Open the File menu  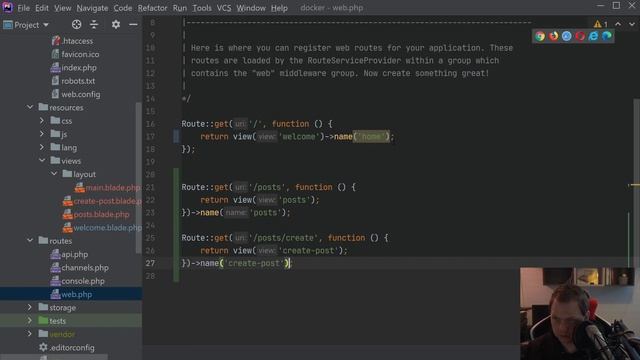23,8
